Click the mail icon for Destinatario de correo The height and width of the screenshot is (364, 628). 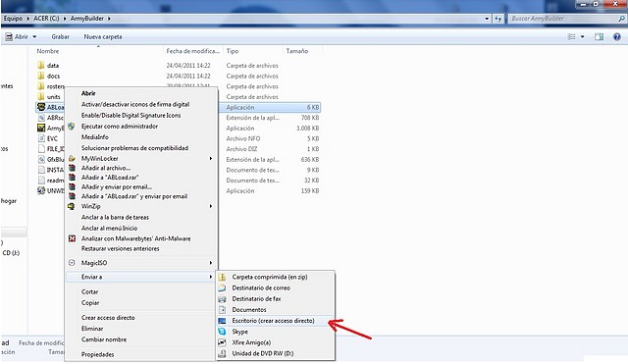222,287
